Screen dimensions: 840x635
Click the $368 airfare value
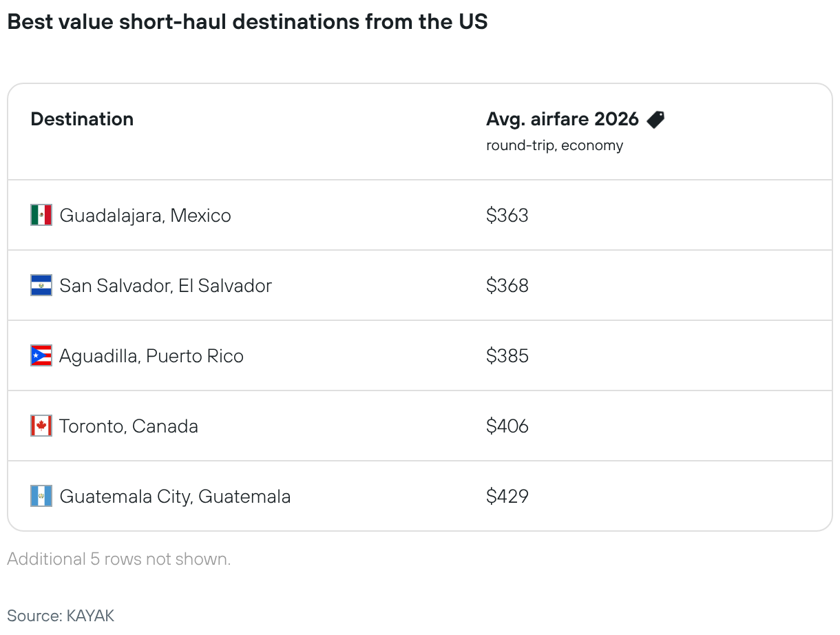click(x=507, y=286)
